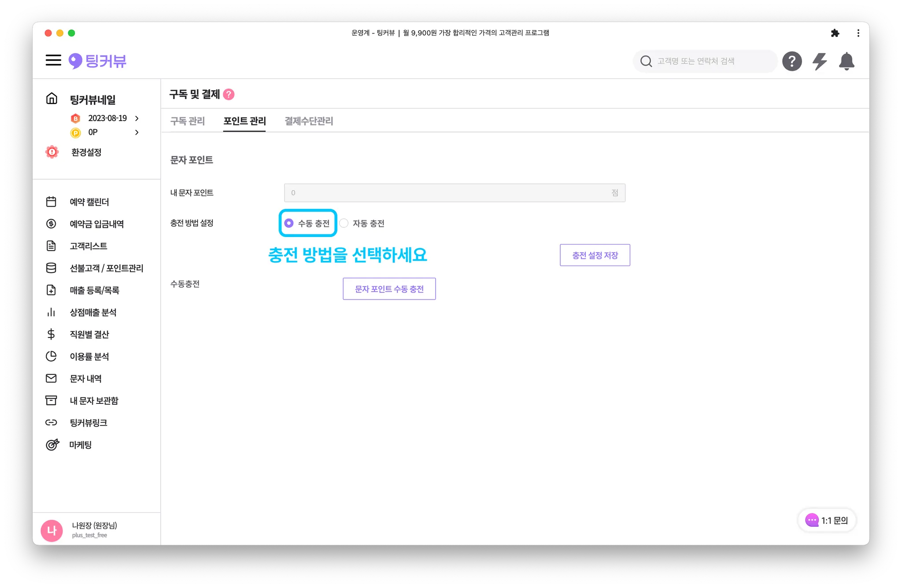Click the lightning bolt icon in header

click(820, 61)
